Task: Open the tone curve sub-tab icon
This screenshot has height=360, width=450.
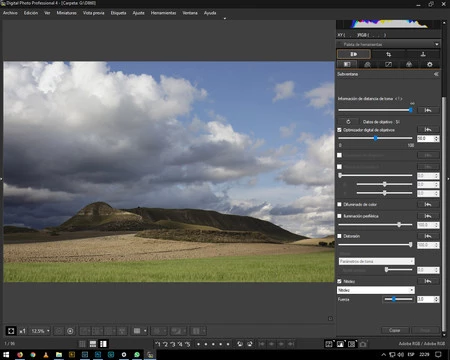Action: (x=388, y=64)
